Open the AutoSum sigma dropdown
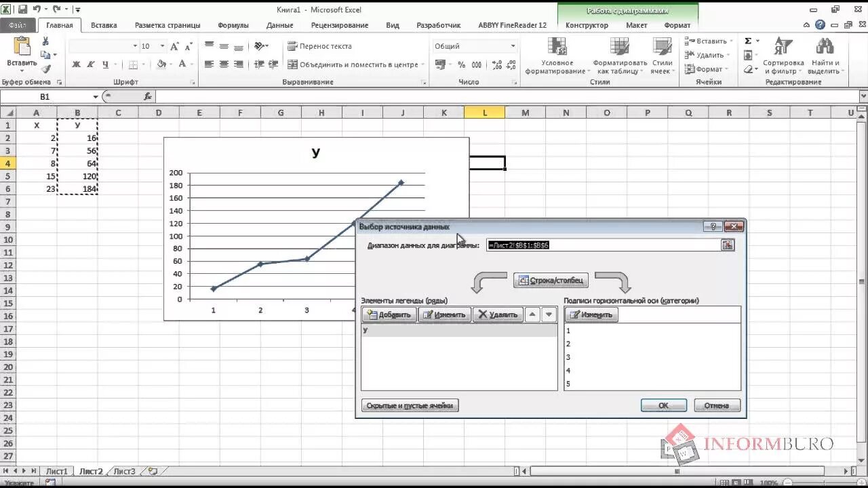This screenshot has height=488, width=868. click(757, 41)
